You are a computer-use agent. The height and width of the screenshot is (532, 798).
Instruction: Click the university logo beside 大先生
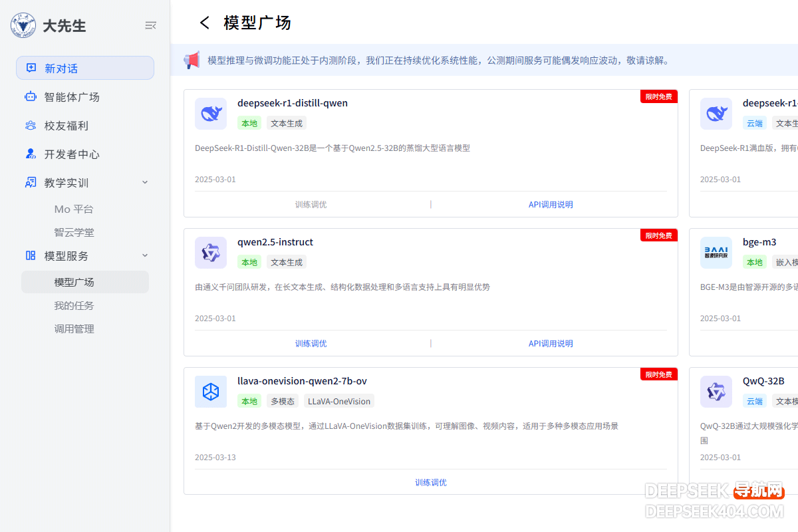(x=23, y=25)
